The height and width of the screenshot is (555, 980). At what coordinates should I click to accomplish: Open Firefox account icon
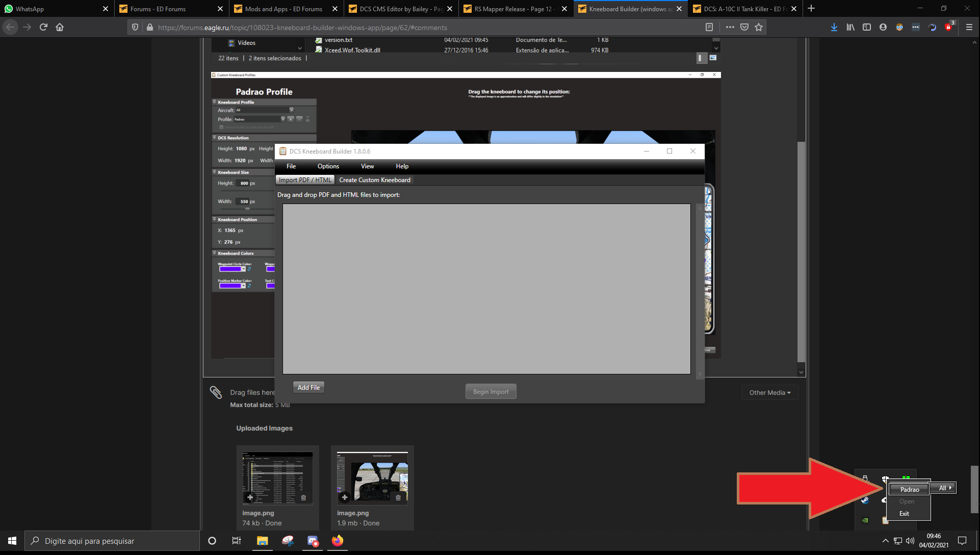[x=883, y=28]
